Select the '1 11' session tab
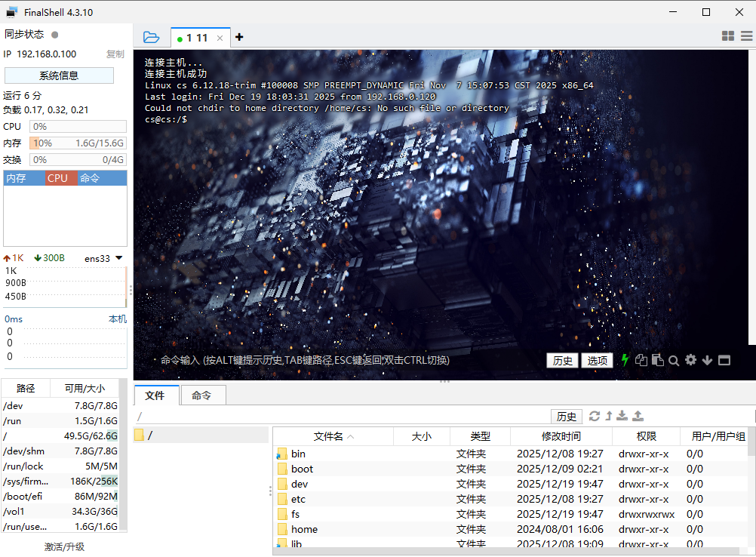 [x=196, y=38]
